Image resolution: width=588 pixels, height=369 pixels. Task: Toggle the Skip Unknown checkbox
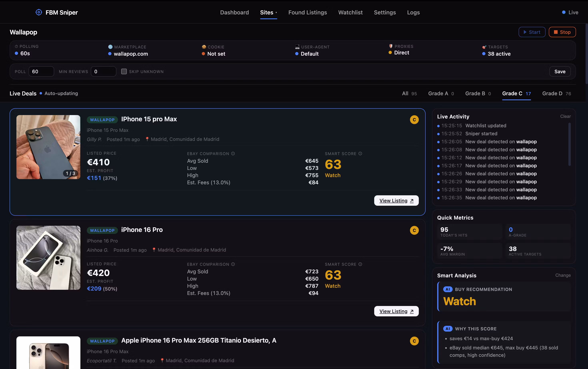click(124, 71)
